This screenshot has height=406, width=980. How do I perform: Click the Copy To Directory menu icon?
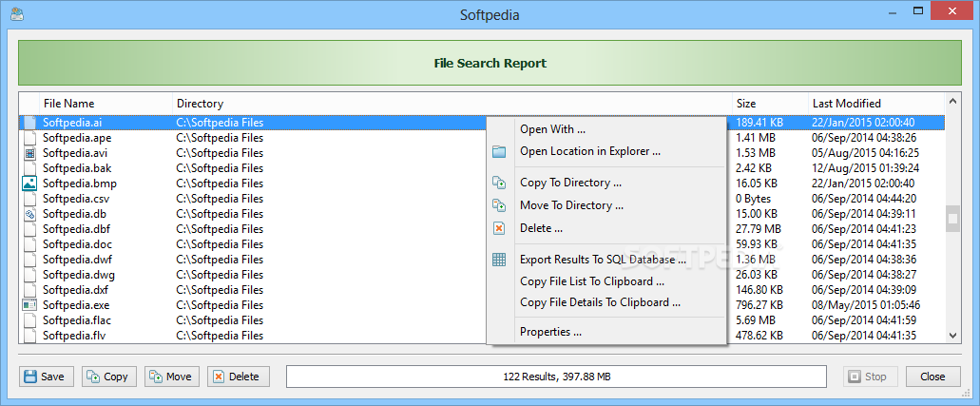[x=499, y=183]
